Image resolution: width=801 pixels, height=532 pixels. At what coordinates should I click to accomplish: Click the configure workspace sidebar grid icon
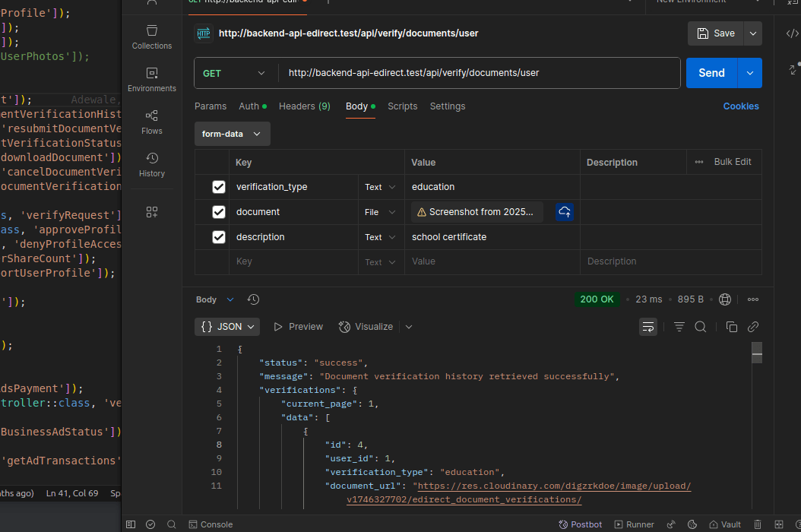point(152,212)
